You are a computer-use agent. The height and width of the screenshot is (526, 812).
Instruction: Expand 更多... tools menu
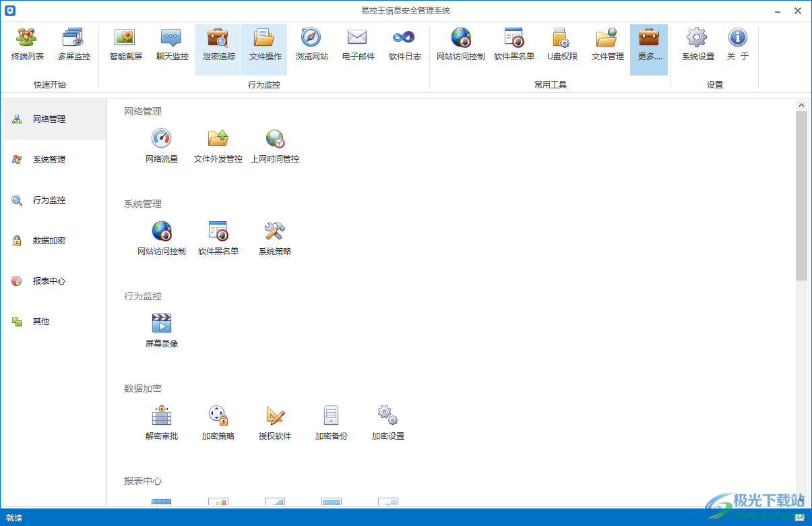tap(650, 49)
